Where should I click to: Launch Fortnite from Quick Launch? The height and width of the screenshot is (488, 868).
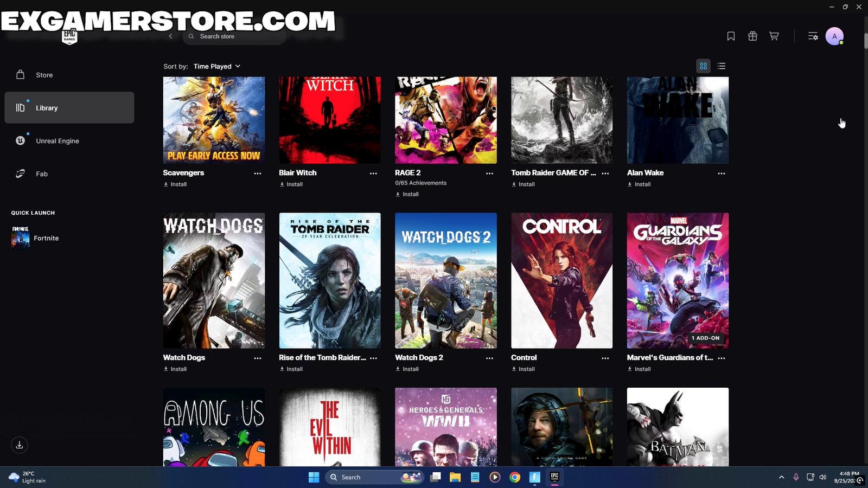pos(35,237)
